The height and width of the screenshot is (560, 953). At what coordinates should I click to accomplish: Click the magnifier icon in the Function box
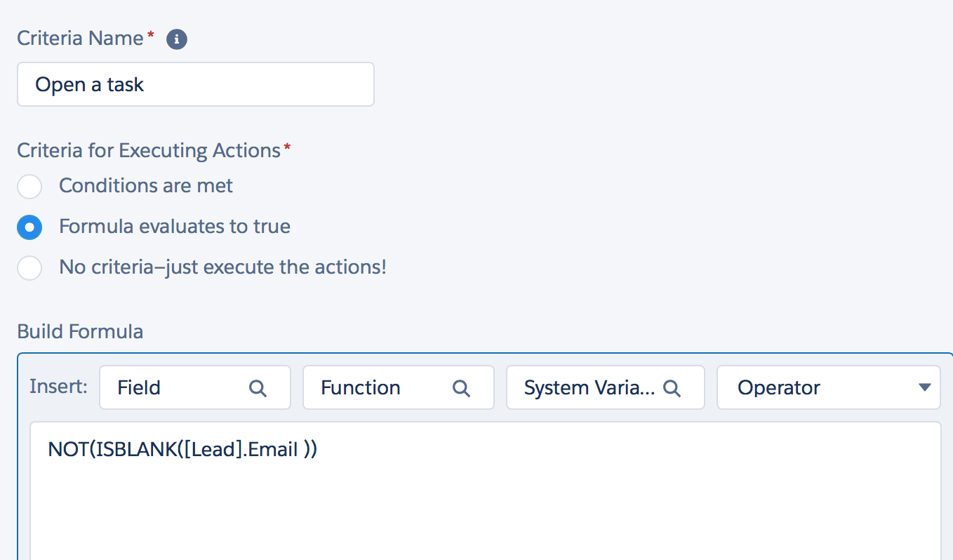(461, 388)
